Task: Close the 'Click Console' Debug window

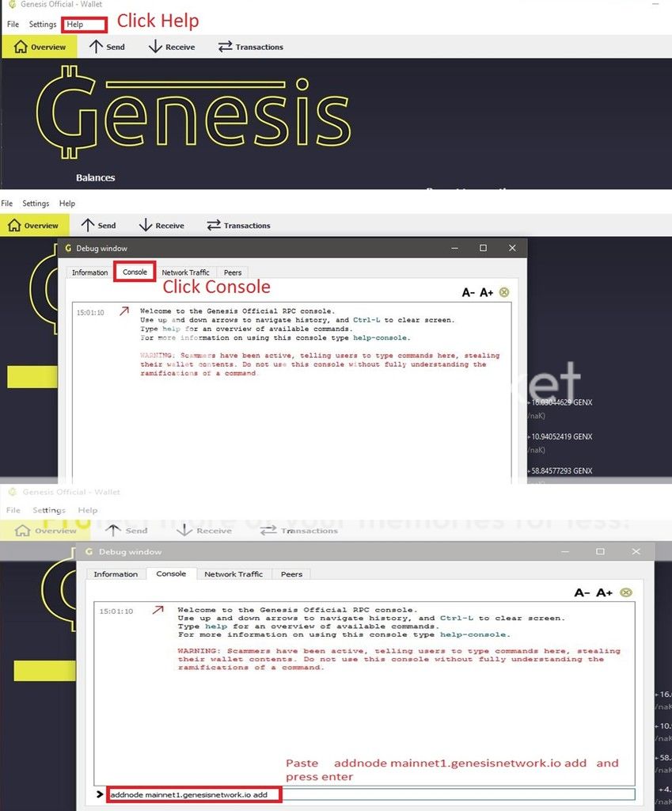Action: click(x=512, y=248)
